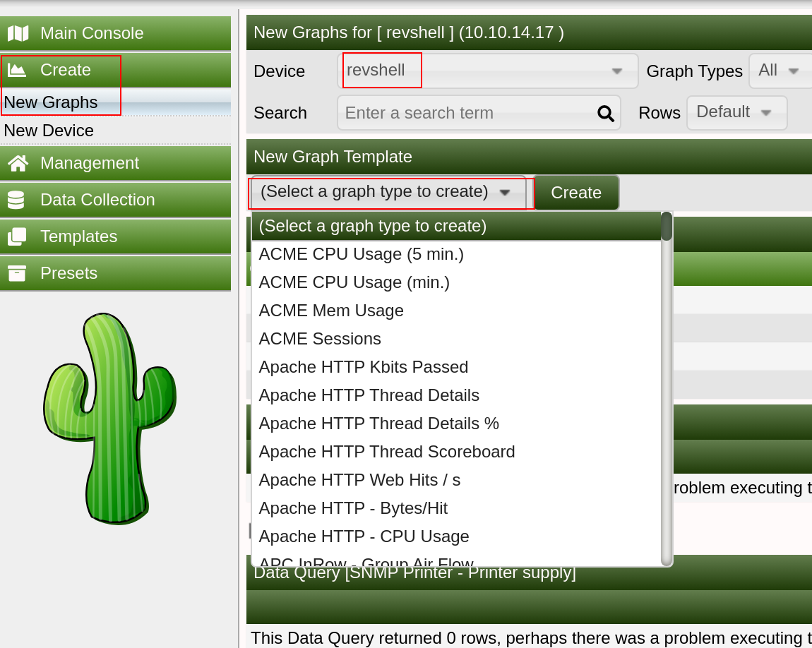Choose 'Apache HTTP Thread Details %' option
The width and height of the screenshot is (812, 648).
tap(456, 424)
